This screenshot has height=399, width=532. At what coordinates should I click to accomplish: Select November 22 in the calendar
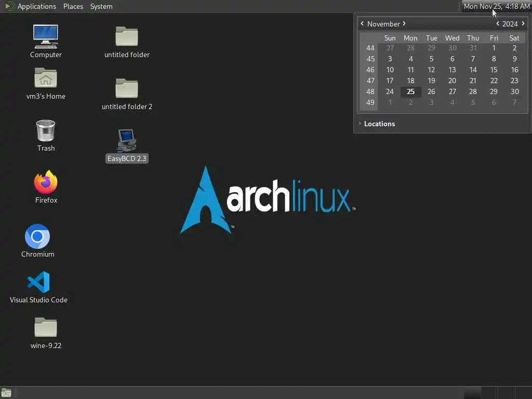point(494,81)
